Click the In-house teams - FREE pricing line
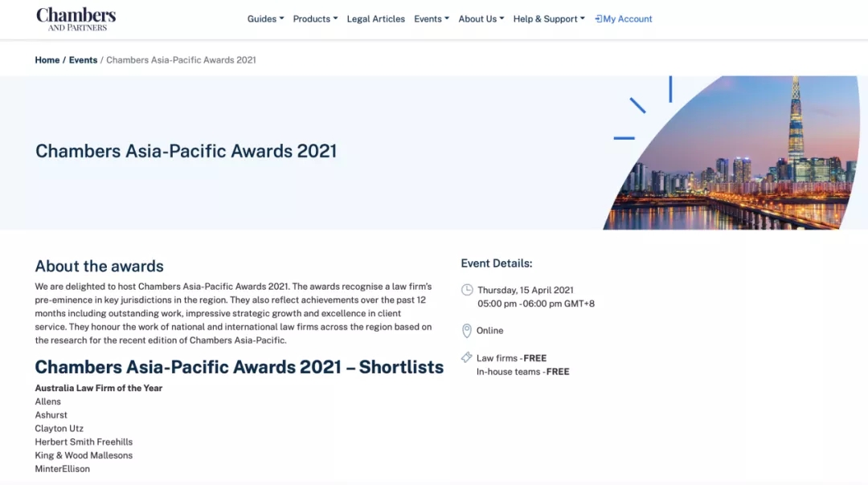This screenshot has height=485, width=868. 522,372
